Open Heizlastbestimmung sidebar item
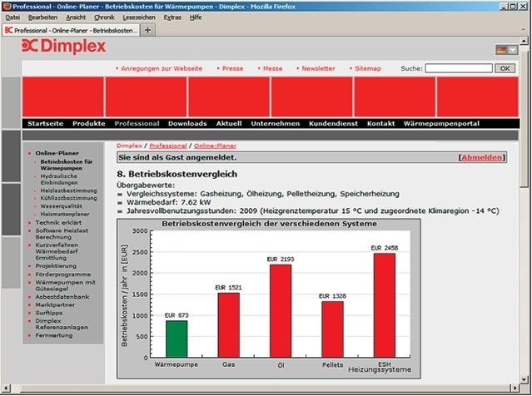This screenshot has width=532, height=396. click(x=68, y=191)
